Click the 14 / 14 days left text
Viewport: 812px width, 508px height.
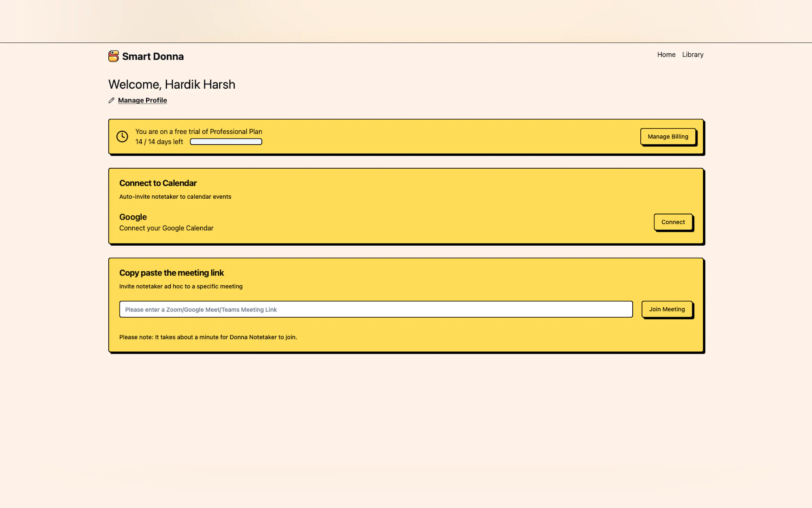[x=159, y=142]
